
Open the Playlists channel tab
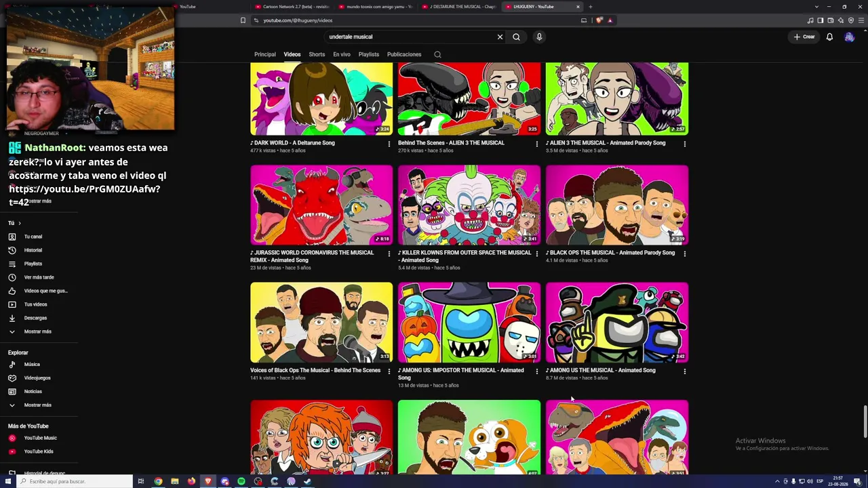(369, 54)
